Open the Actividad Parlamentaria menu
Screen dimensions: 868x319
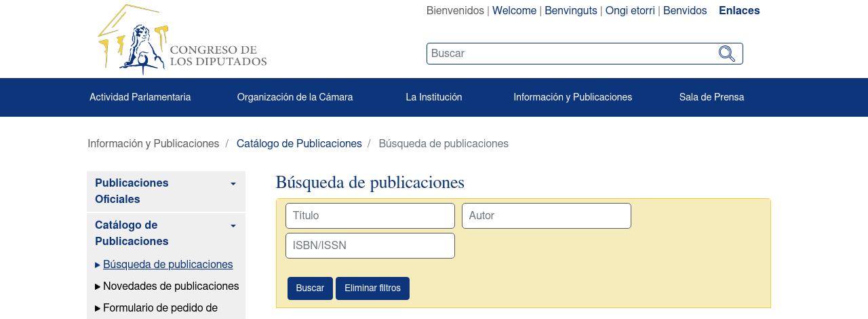(140, 97)
